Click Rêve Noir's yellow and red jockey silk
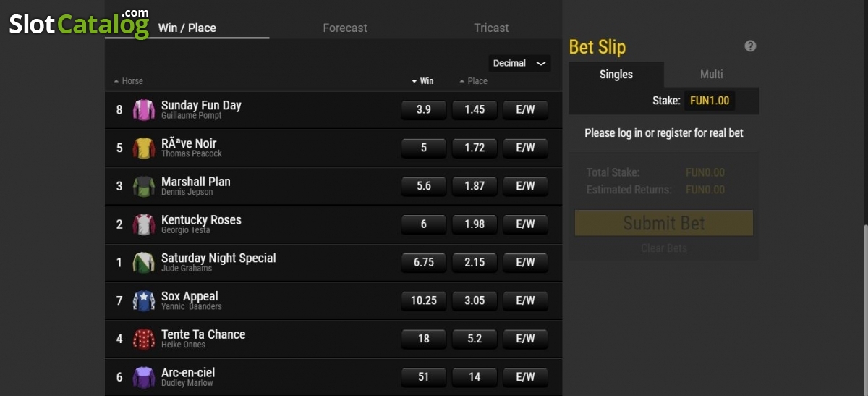This screenshot has height=396, width=868. coord(144,148)
